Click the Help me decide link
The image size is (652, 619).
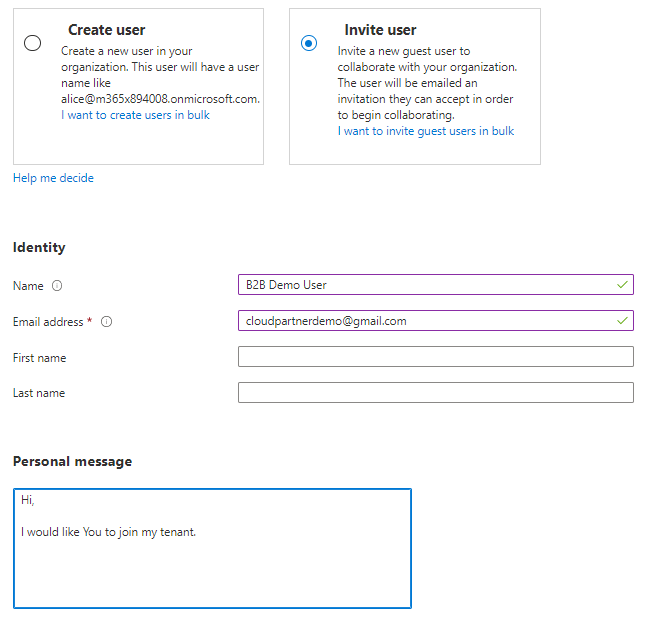click(53, 178)
